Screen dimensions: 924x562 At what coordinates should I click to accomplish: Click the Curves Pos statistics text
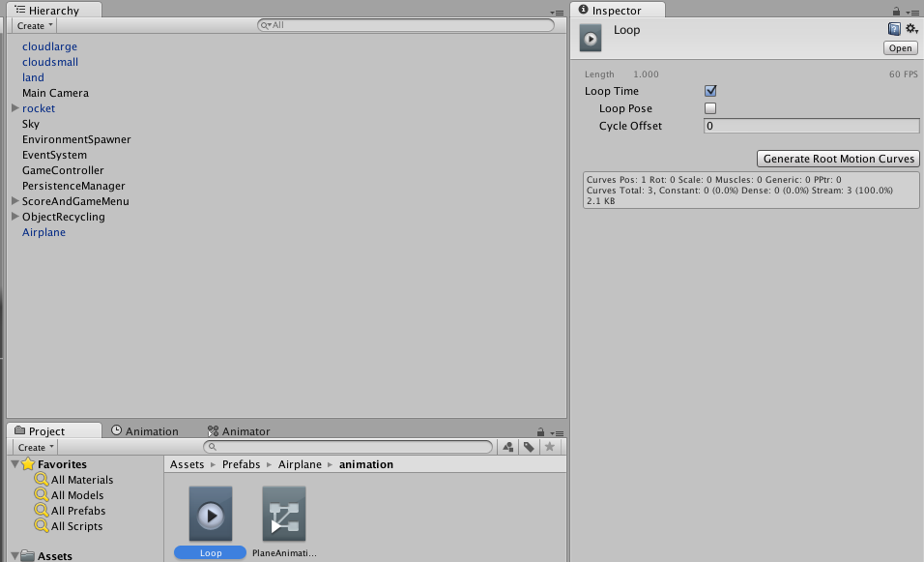[x=713, y=179]
